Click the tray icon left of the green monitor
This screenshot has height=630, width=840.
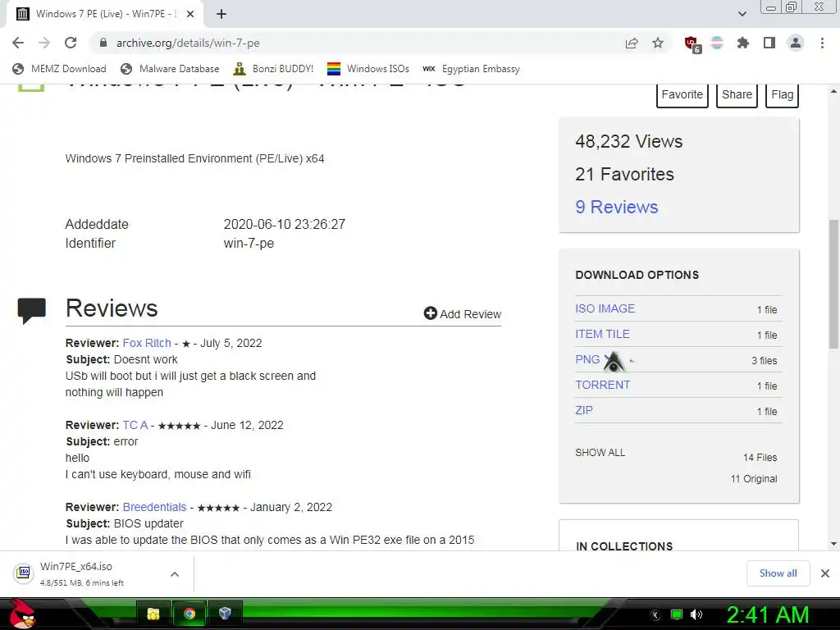click(655, 615)
